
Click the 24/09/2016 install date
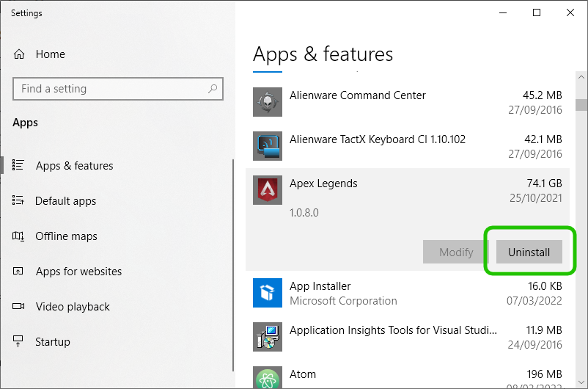[x=534, y=345]
